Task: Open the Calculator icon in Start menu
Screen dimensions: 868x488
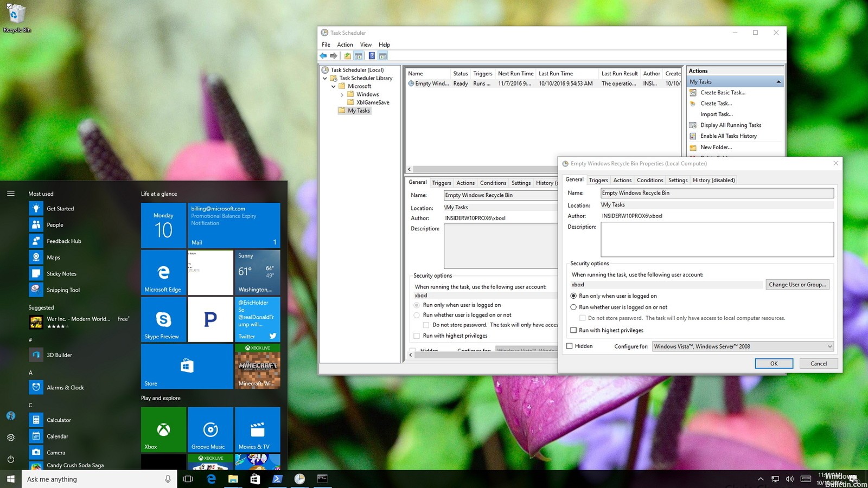Action: pos(36,420)
